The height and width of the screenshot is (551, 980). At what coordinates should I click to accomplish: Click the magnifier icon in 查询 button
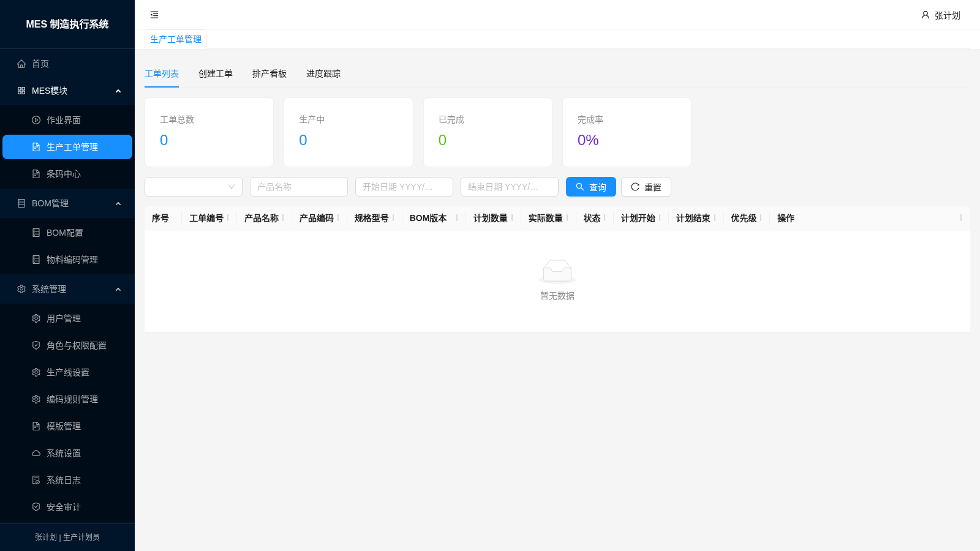[x=580, y=187]
